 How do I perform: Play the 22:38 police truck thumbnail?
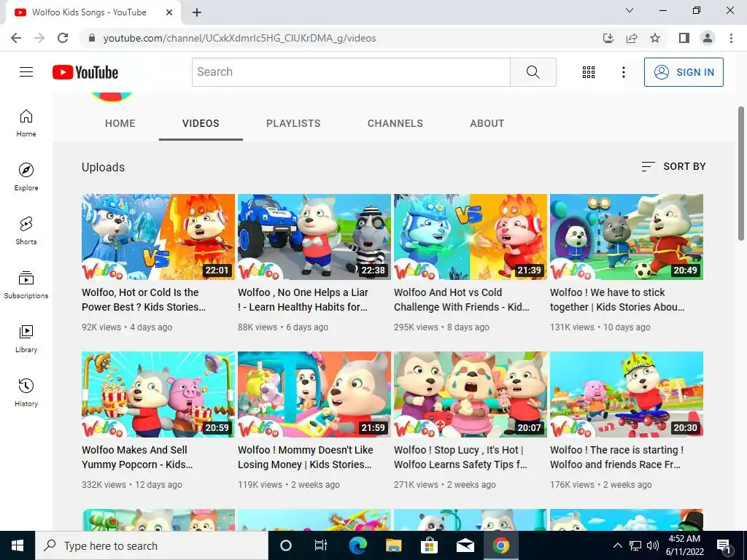(x=314, y=237)
